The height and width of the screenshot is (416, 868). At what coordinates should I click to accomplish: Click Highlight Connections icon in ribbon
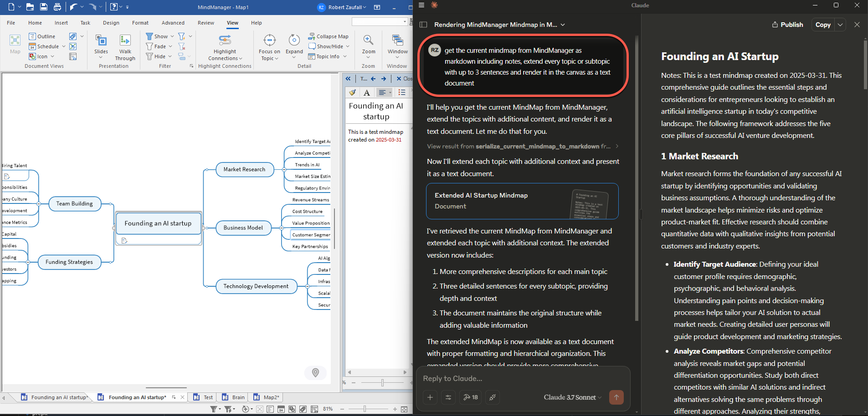click(x=225, y=41)
